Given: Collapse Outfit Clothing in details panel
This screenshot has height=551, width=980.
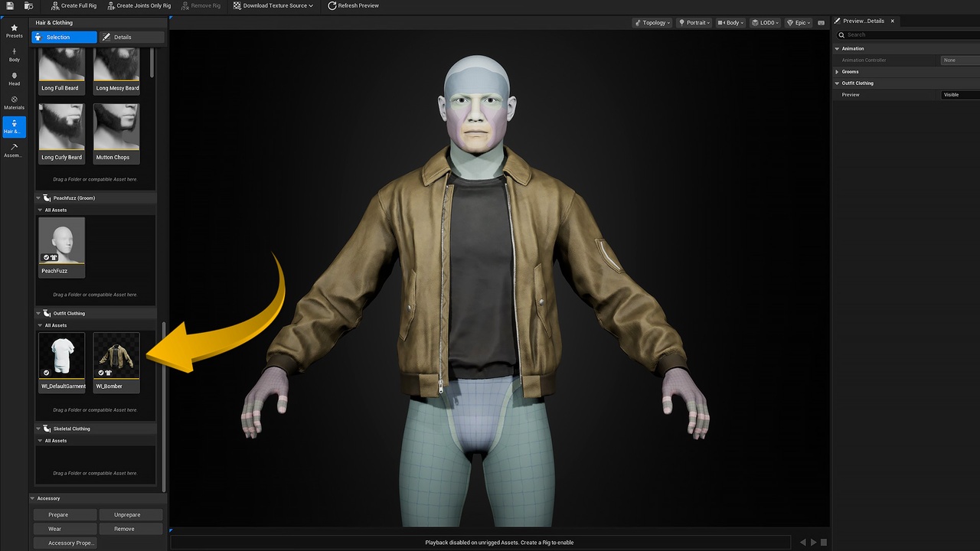Looking at the screenshot, I should [x=837, y=83].
